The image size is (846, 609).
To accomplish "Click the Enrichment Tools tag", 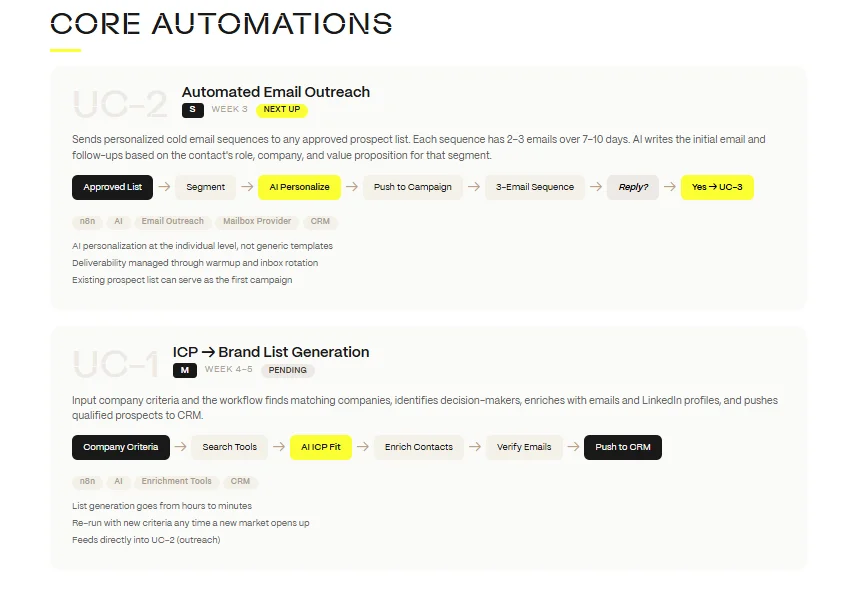I will [177, 481].
